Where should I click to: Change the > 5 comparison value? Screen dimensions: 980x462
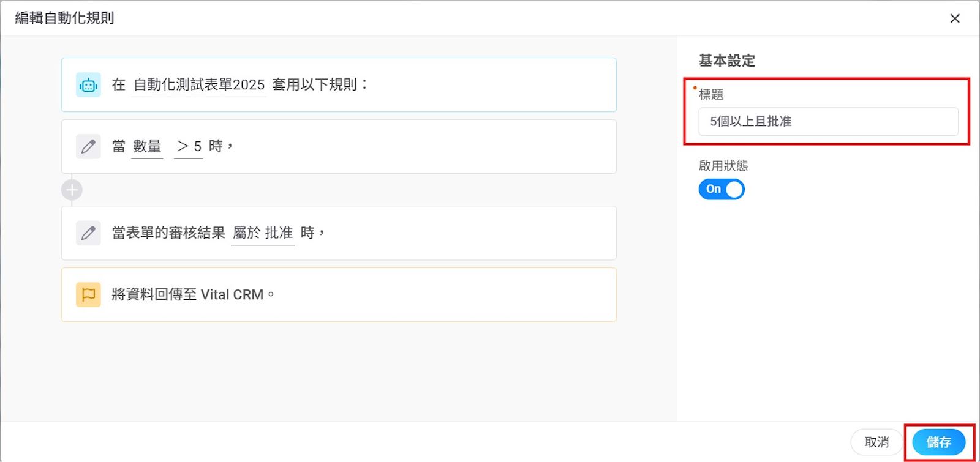[x=189, y=147]
